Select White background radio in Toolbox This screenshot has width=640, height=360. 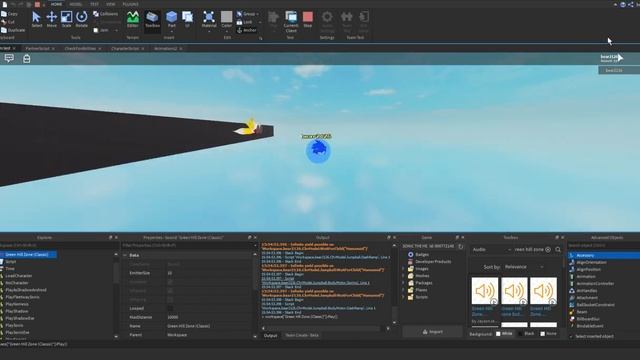(498, 334)
